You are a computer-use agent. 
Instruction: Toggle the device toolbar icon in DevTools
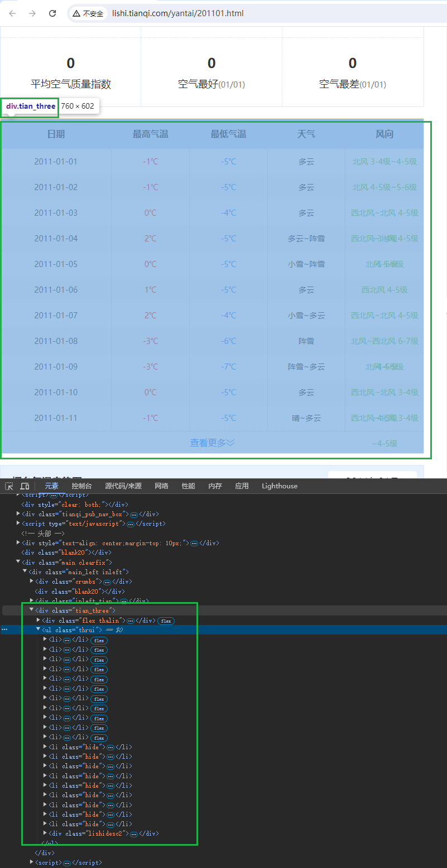click(25, 486)
